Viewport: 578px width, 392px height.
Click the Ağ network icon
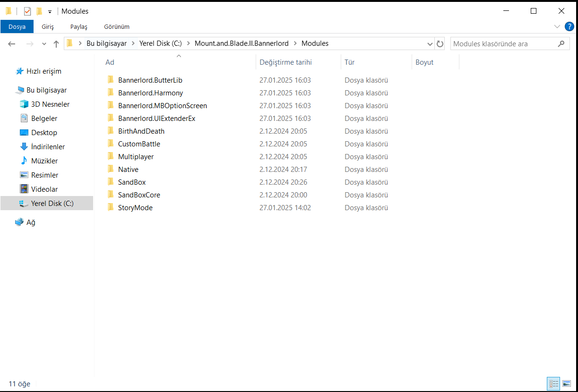tap(19, 222)
